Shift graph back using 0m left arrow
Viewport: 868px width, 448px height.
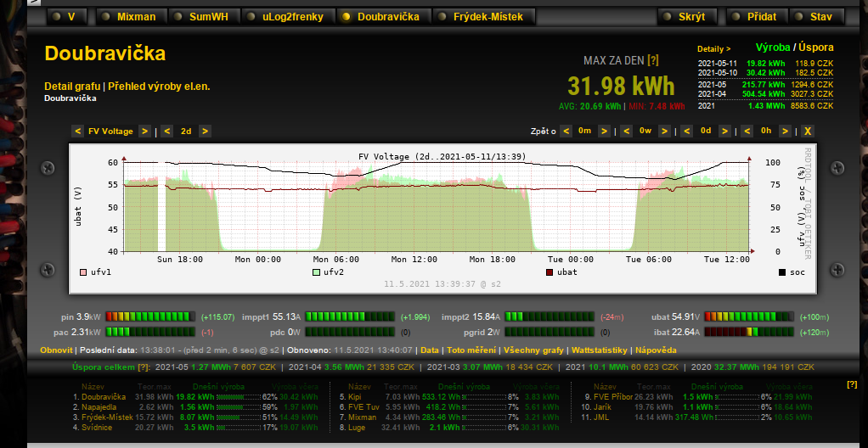point(566,132)
